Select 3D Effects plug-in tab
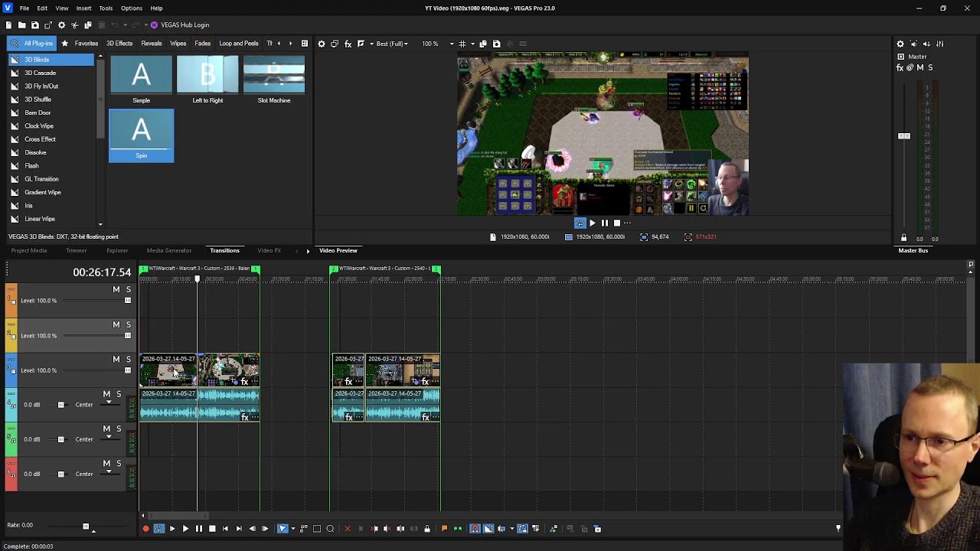 coord(119,44)
